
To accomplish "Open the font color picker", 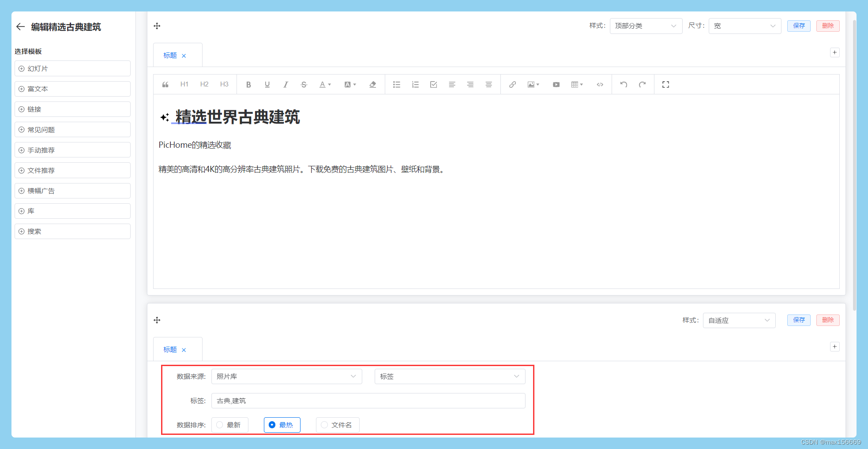I will pyautogui.click(x=325, y=85).
